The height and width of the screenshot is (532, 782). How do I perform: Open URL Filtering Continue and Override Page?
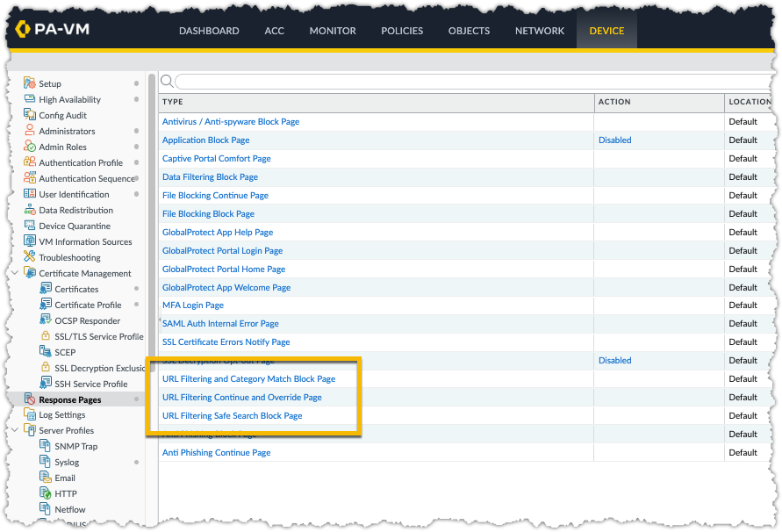[x=242, y=398]
